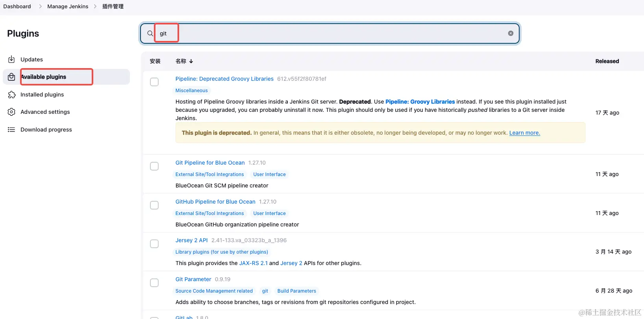Open Updates in the sidebar
This screenshot has height=319, width=644.
[x=66, y=59]
